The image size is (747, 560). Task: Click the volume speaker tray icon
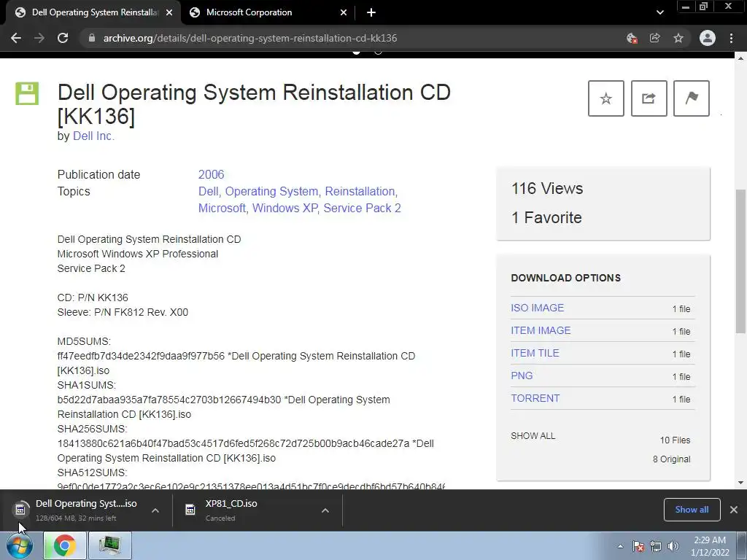pyautogui.click(x=673, y=546)
